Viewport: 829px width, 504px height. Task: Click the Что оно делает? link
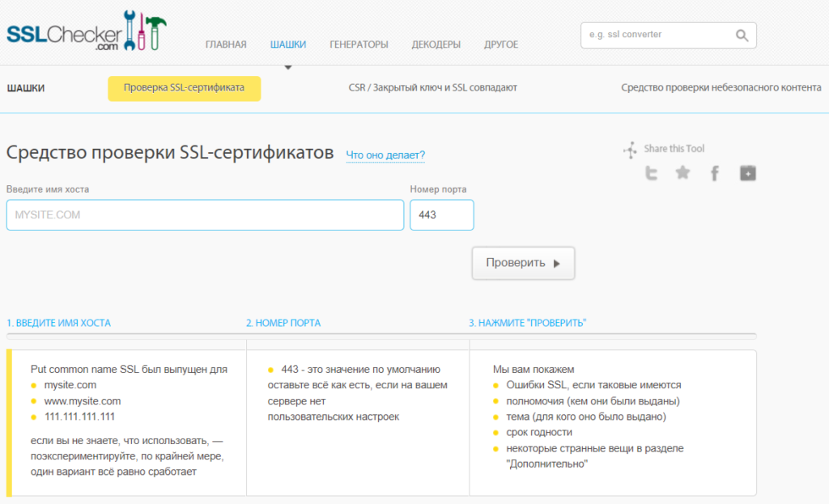click(385, 155)
